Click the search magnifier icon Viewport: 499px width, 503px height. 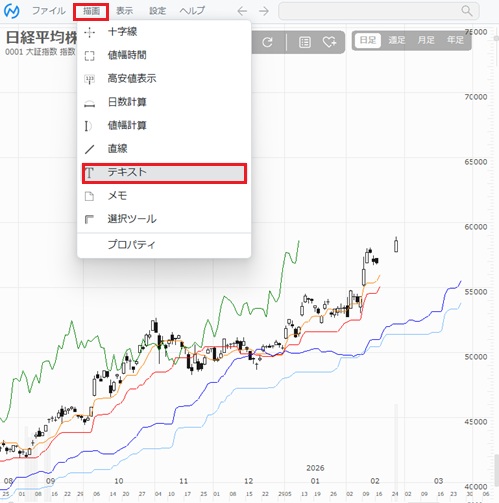coord(467,11)
